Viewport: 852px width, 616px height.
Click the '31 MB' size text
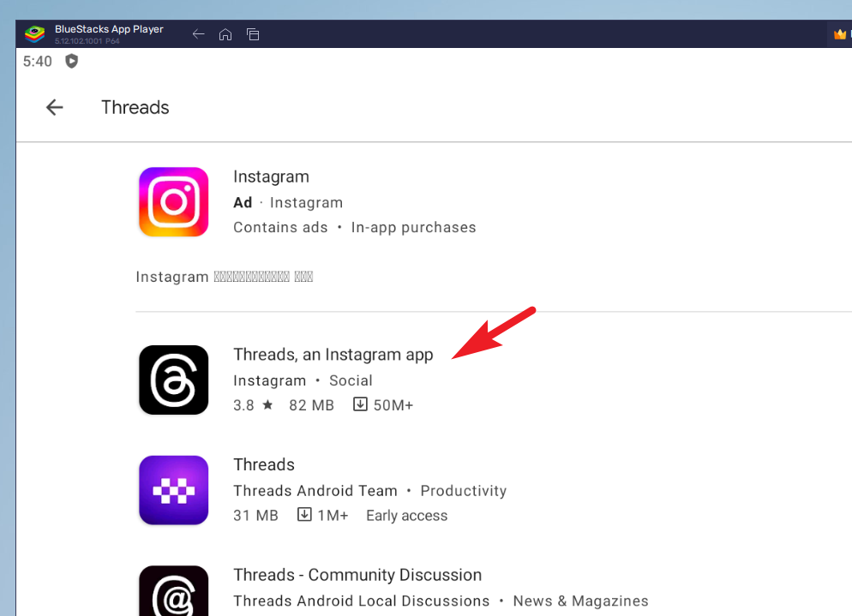click(x=255, y=516)
